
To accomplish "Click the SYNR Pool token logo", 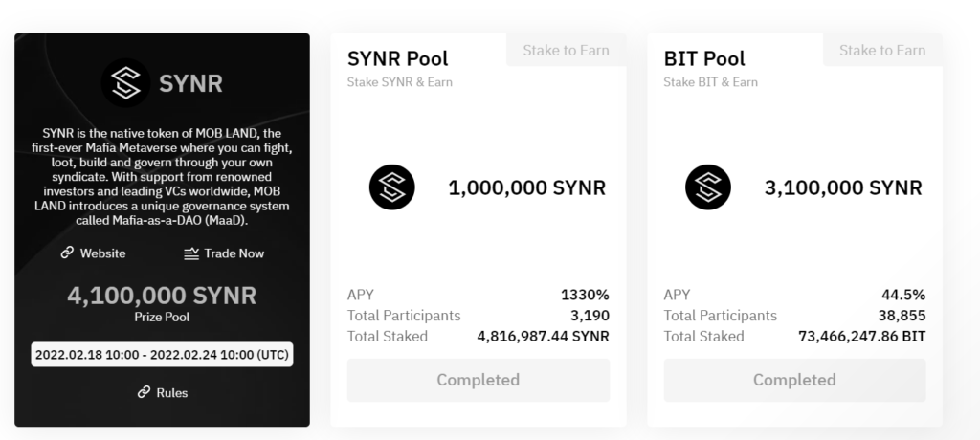I will point(392,187).
